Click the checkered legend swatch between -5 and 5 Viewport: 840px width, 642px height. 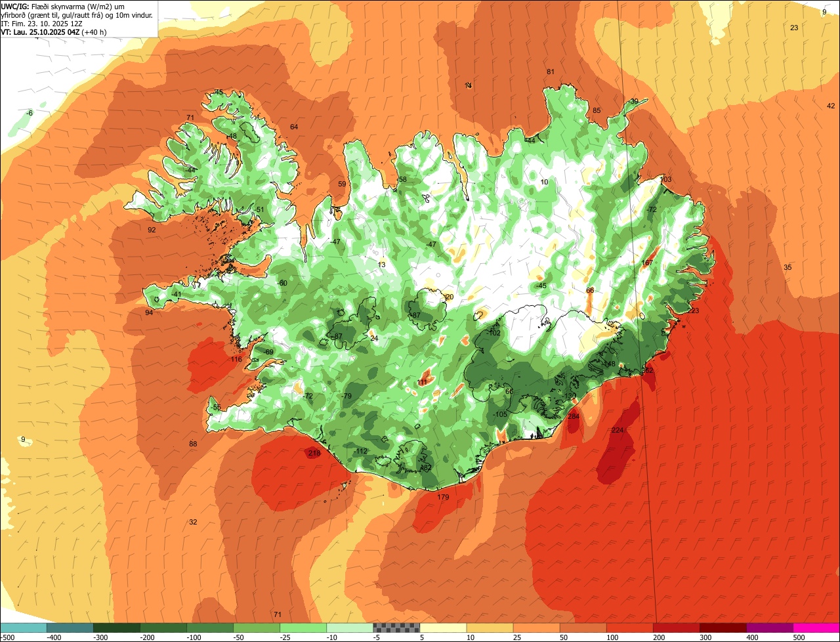(x=396, y=628)
